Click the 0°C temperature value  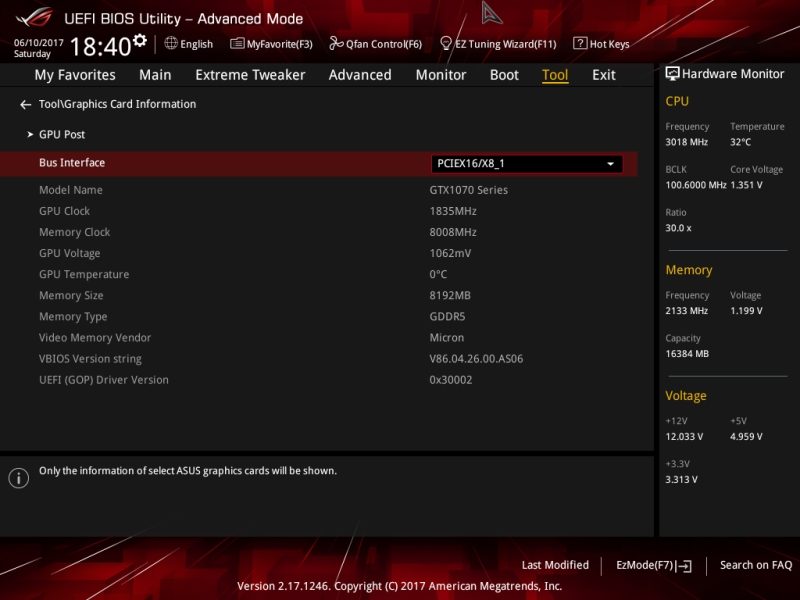coord(438,274)
